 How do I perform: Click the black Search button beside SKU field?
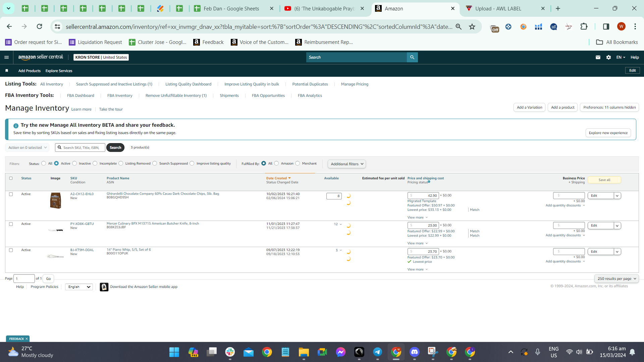point(115,148)
